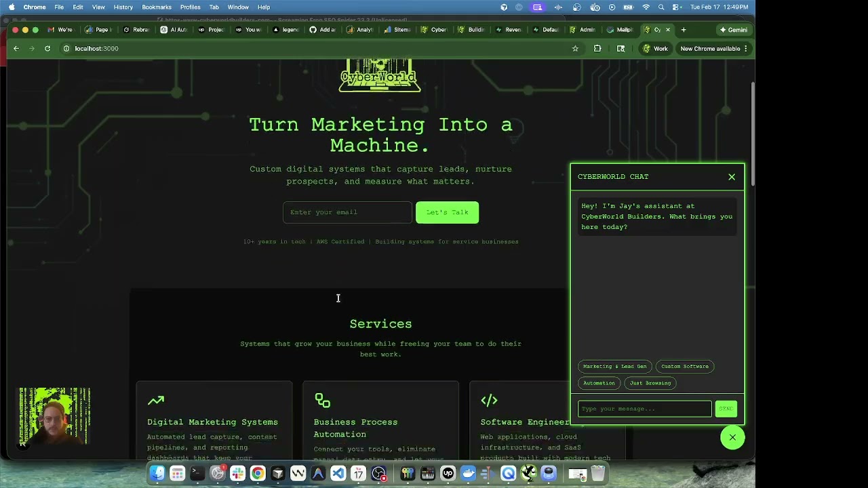Choose the 'Custom Software' quick reply
Image resolution: width=868 pixels, height=488 pixels.
[x=685, y=367]
